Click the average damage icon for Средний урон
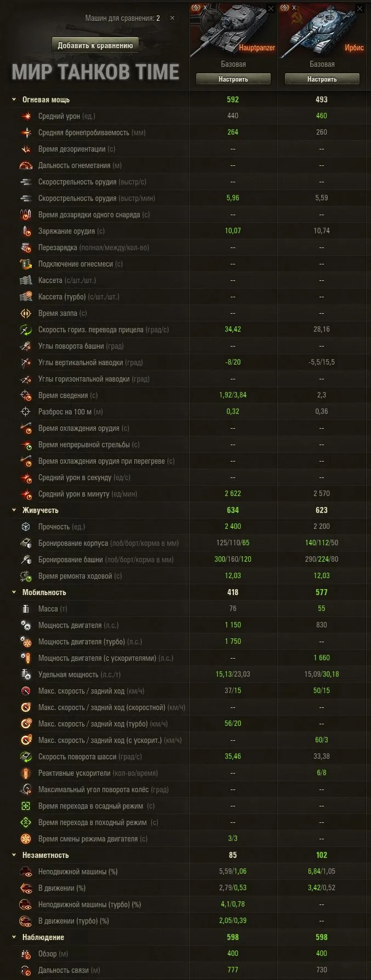This screenshot has height=980, width=371. point(26,116)
